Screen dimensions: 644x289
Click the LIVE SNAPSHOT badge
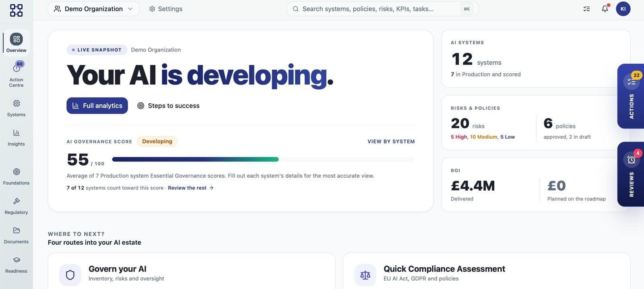[x=97, y=50]
